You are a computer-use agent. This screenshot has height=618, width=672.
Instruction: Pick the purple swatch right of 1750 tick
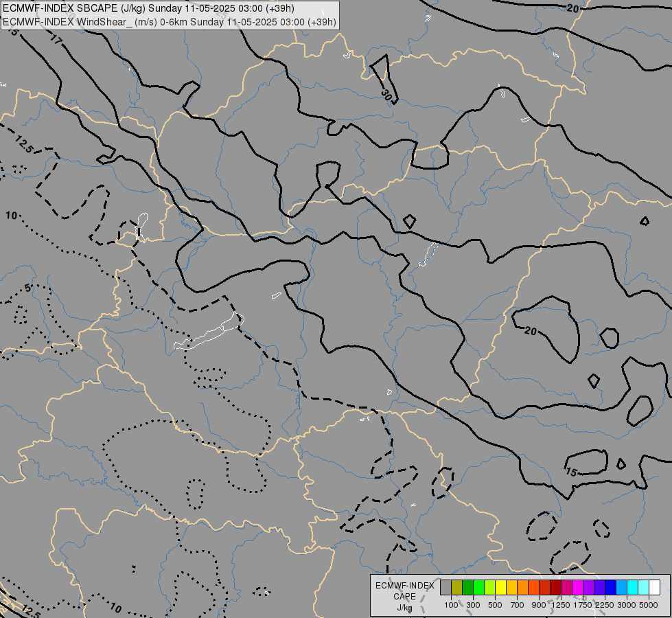(589, 588)
